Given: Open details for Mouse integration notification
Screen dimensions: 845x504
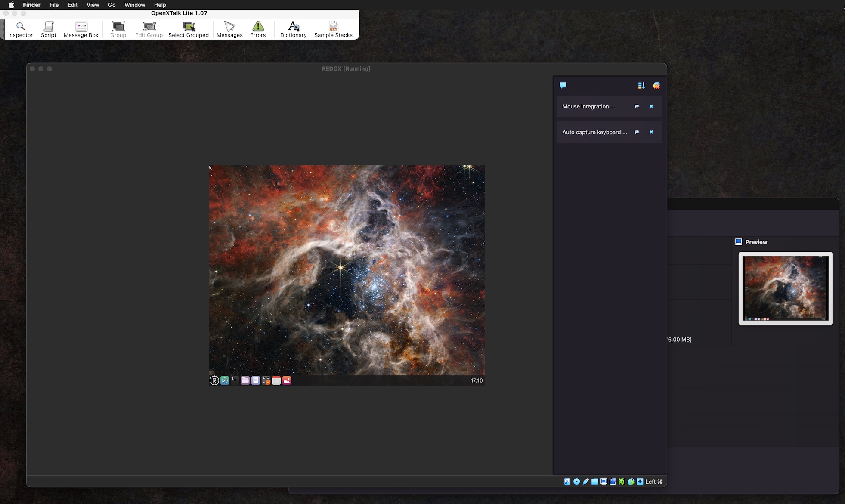Looking at the screenshot, I should pos(637,106).
